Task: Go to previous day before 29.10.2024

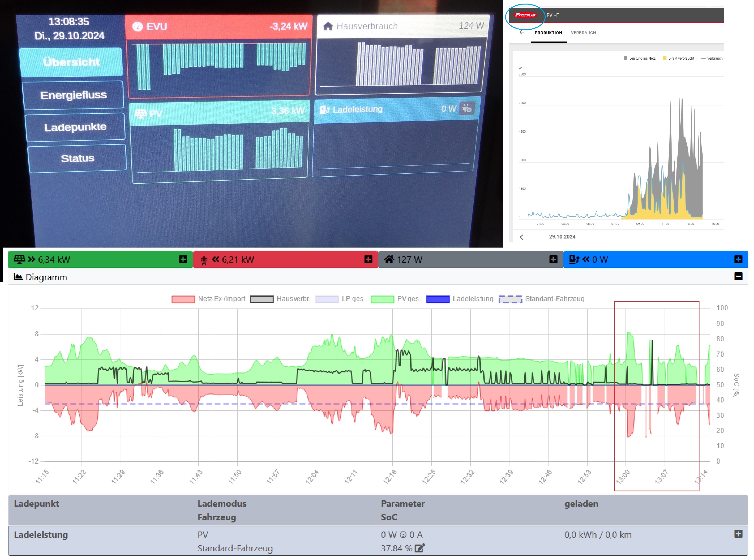Action: coord(521,237)
